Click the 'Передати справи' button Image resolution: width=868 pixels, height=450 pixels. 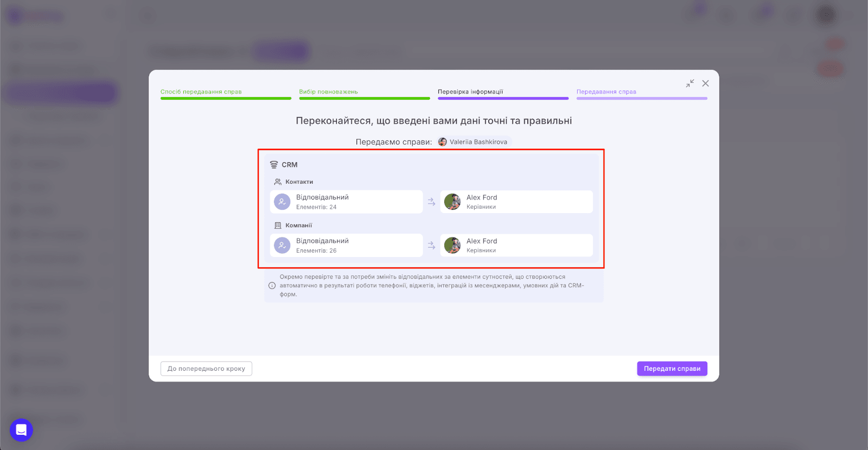(x=672, y=369)
